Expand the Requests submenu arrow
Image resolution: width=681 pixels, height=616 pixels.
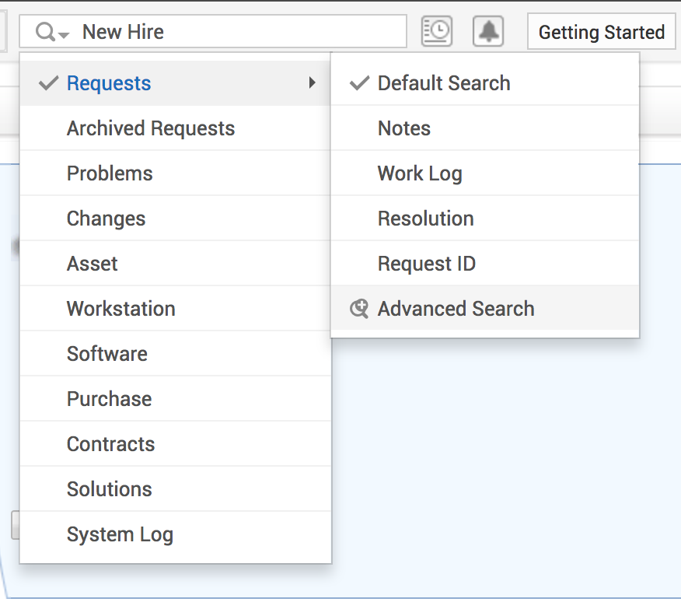[313, 82]
